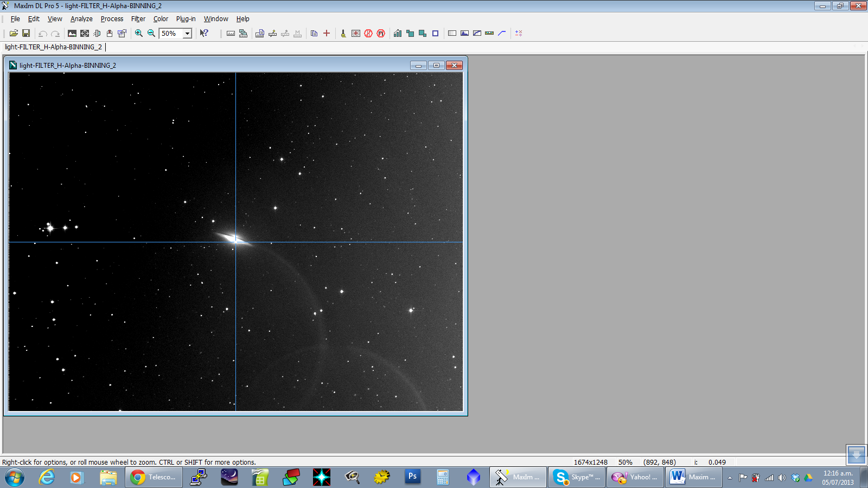Screen dimensions: 868x488
Task: Click the red hot pixel grid icon
Action: click(x=356, y=33)
